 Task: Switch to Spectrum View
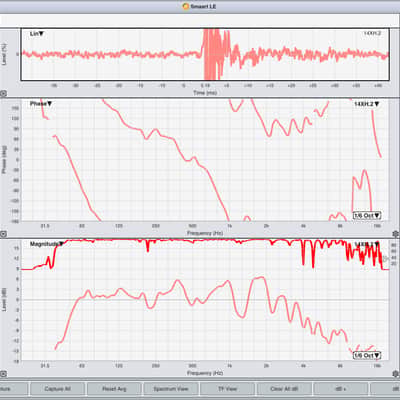click(171, 389)
